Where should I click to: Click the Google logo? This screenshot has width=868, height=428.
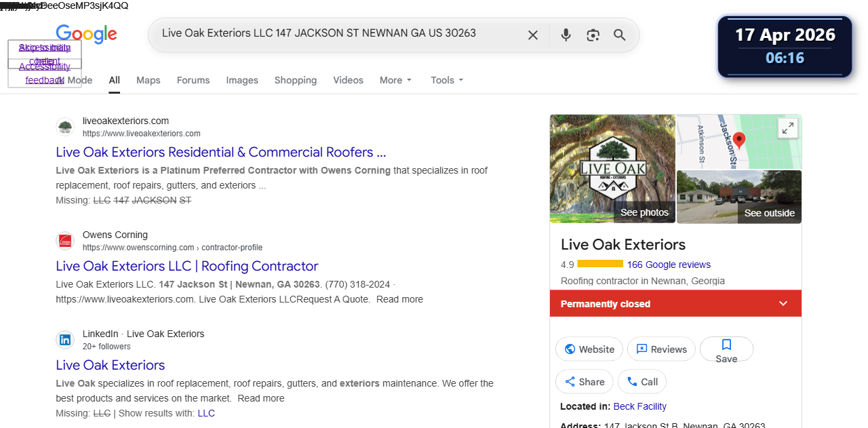86,34
